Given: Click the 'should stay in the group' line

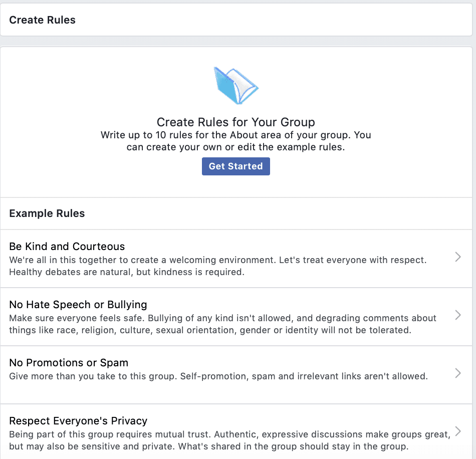Looking at the screenshot, I should (x=208, y=446).
